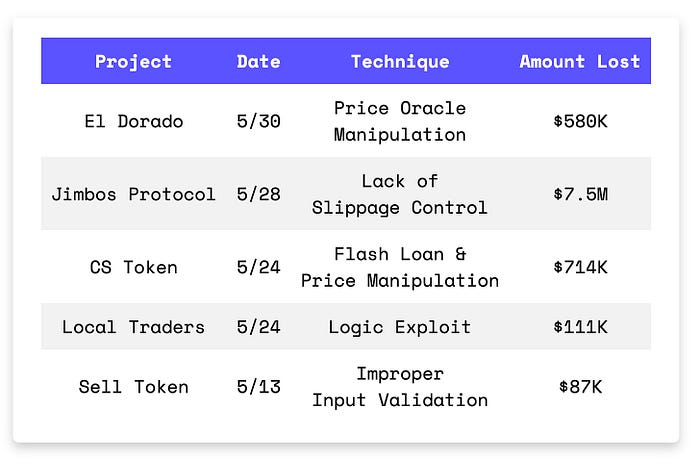Image resolution: width=700 pixels, height=463 pixels.
Task: Select the CS Token project cell
Action: [133, 267]
